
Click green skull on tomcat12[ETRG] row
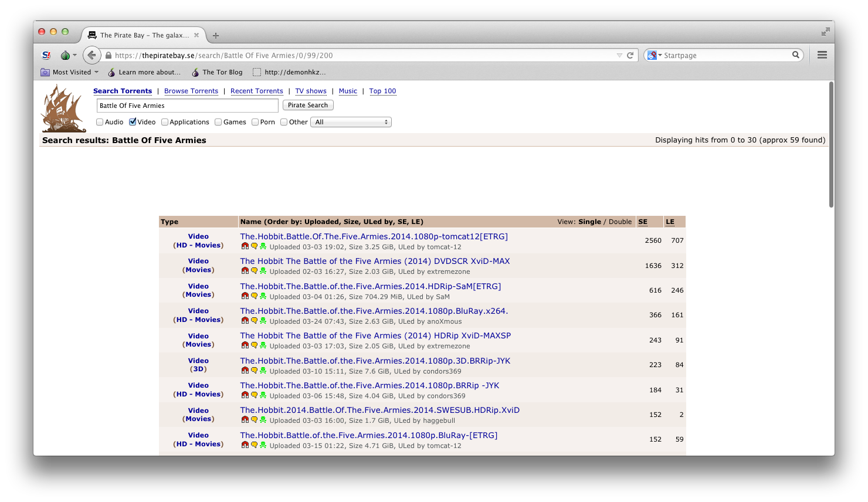pos(263,246)
